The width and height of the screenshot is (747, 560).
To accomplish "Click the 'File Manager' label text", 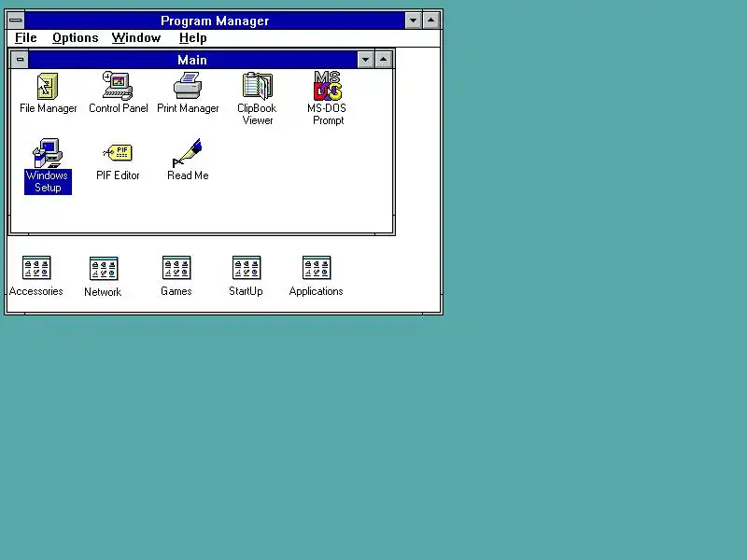I will pos(49,108).
